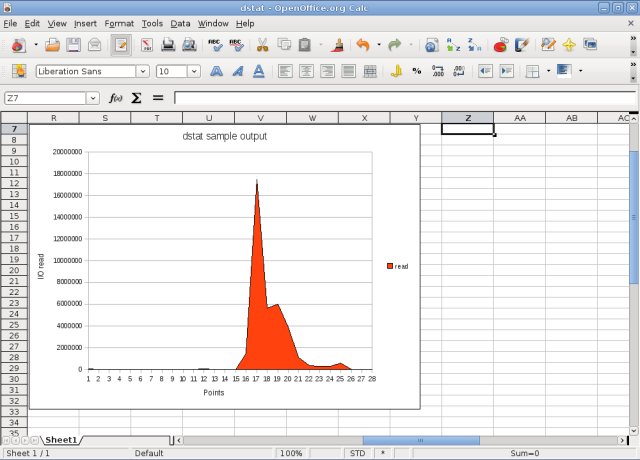
Task: Click the Document as E-mail icon
Action: [x=95, y=45]
